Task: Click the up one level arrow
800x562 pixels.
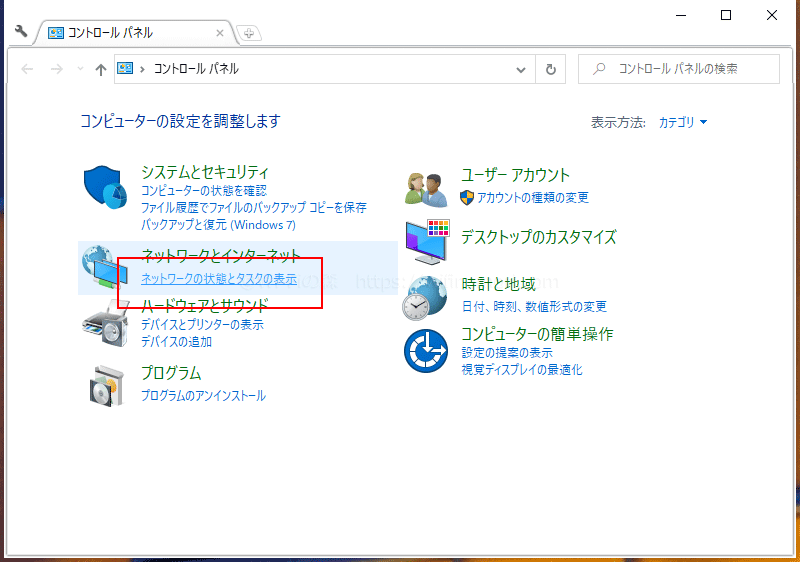Action: coord(101,69)
